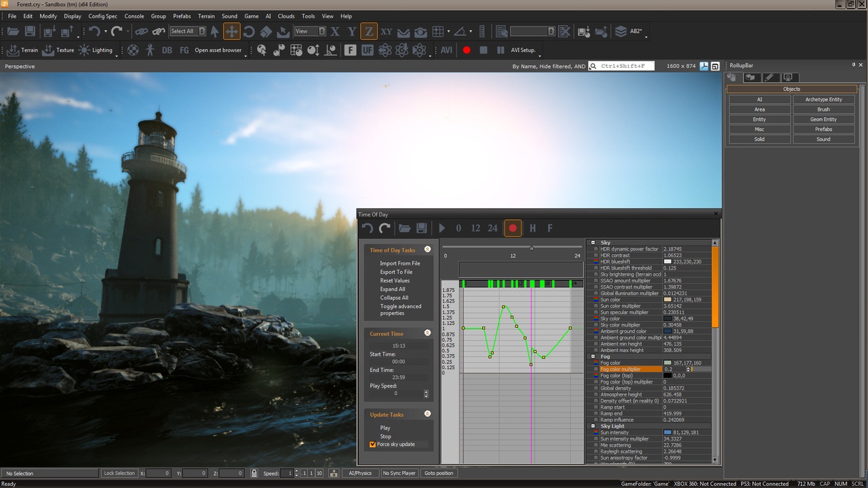Viewport: 868px width, 488px height.
Task: Click the save icon in Time Of Day dialog
Action: click(x=420, y=228)
